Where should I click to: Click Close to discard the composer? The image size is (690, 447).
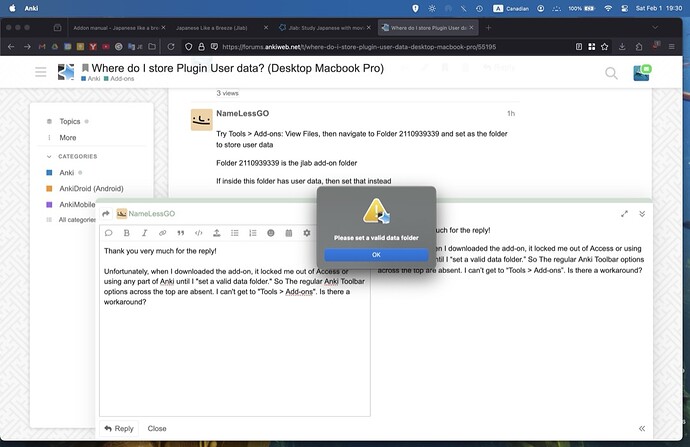157,429
